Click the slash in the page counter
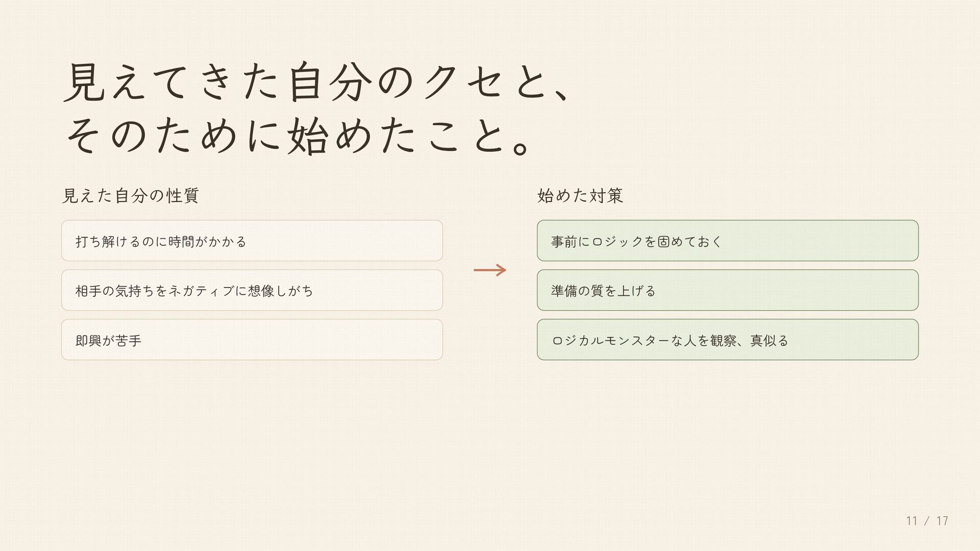This screenshot has height=551, width=980. pyautogui.click(x=927, y=521)
